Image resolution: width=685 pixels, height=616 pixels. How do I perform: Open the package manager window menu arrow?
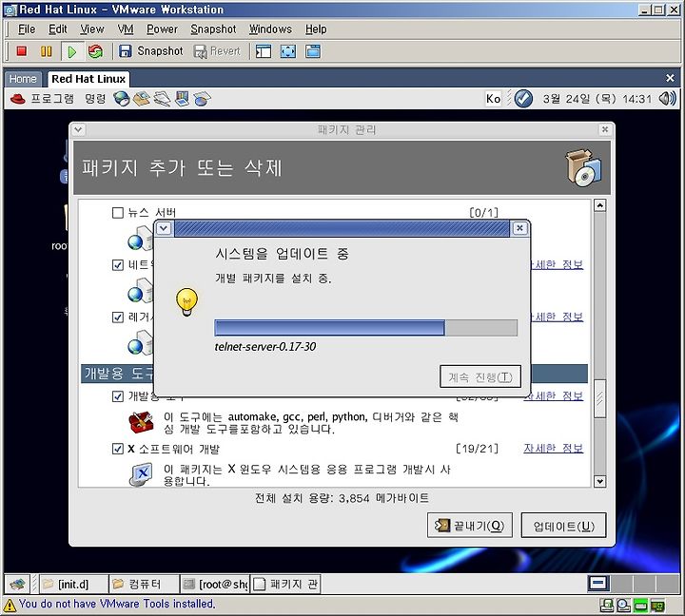click(x=79, y=129)
